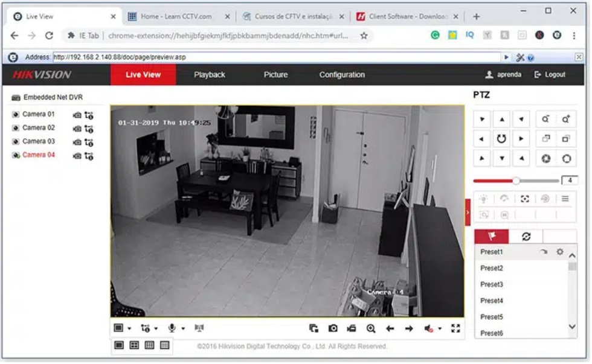Open the iris adjustment icon in PTZ panel
Viewport: 592px width, 364px height.
point(545,158)
